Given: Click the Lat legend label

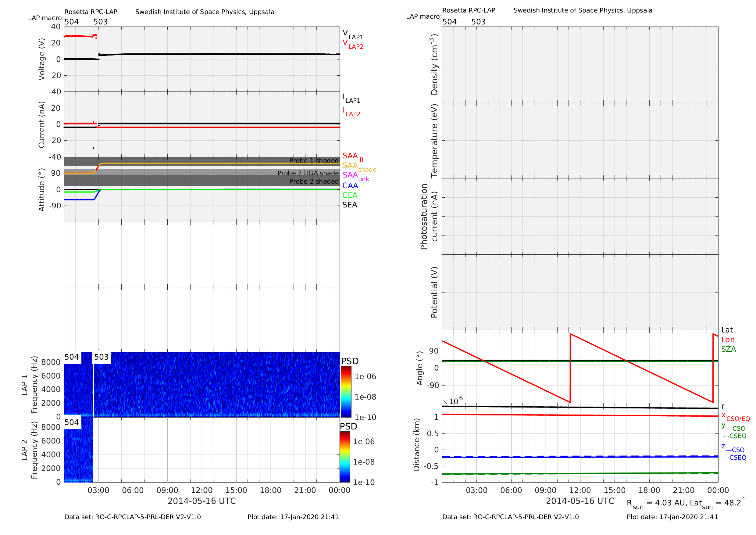Looking at the screenshot, I should coord(727,330).
